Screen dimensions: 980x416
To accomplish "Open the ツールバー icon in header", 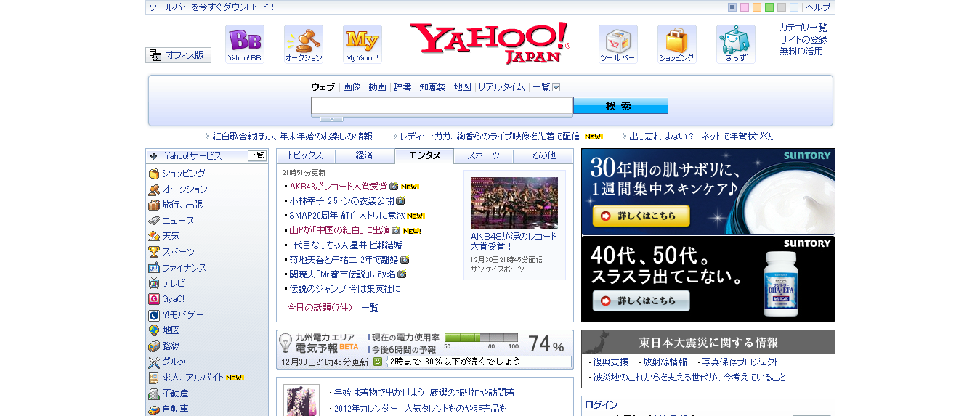I will click(x=618, y=44).
